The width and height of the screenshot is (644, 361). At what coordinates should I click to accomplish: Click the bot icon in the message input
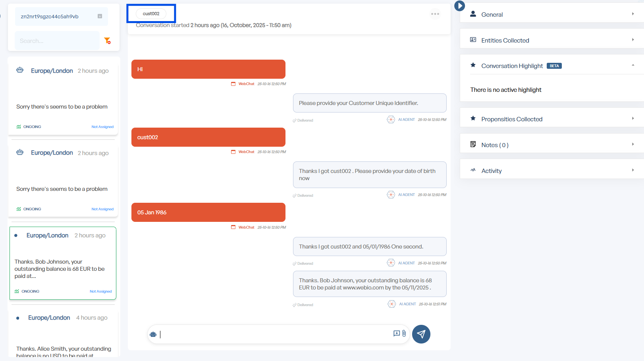point(153,334)
